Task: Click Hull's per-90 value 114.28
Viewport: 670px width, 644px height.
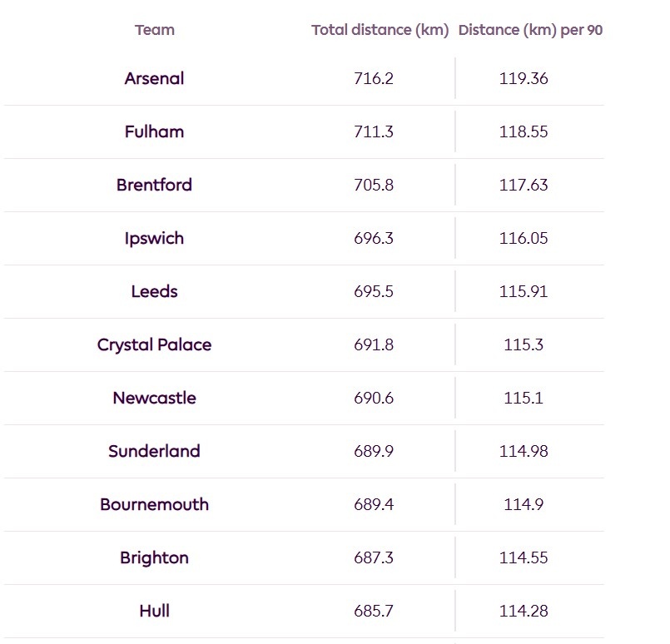Action: pyautogui.click(x=524, y=611)
